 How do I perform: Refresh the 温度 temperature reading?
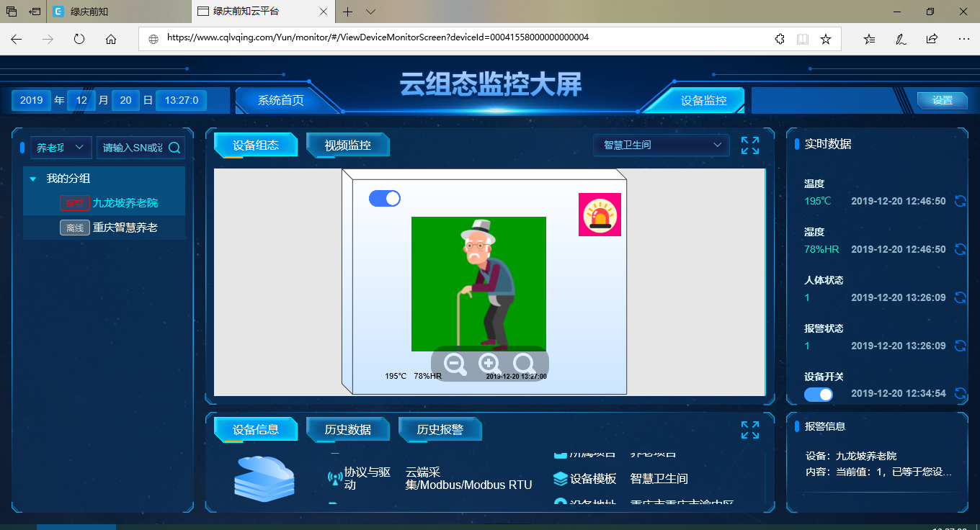960,201
